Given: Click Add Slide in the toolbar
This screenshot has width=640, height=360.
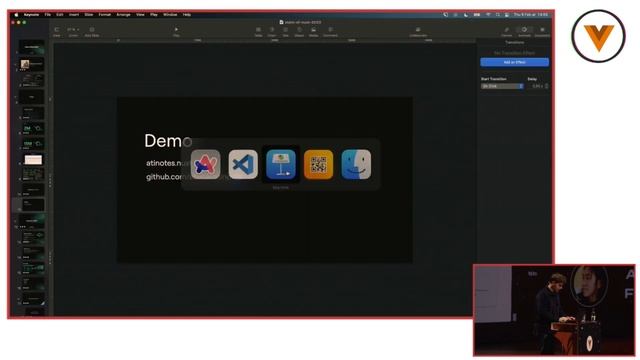Looking at the screenshot, I should [x=92, y=32].
